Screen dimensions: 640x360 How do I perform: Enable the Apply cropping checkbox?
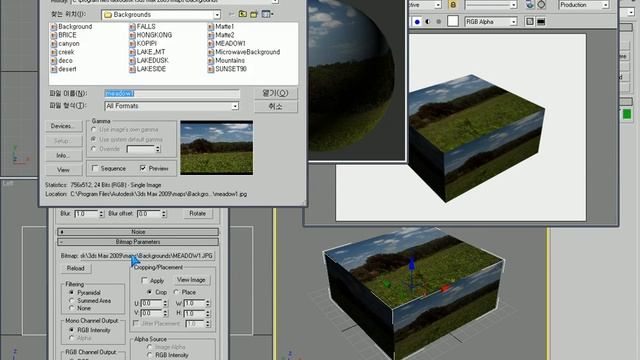(144, 280)
